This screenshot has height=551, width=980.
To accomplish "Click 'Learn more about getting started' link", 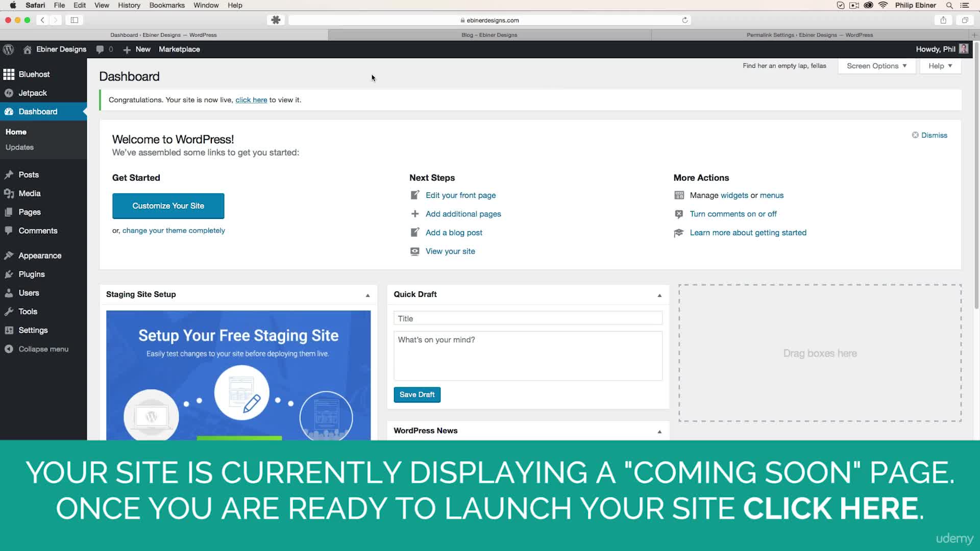I will point(748,233).
